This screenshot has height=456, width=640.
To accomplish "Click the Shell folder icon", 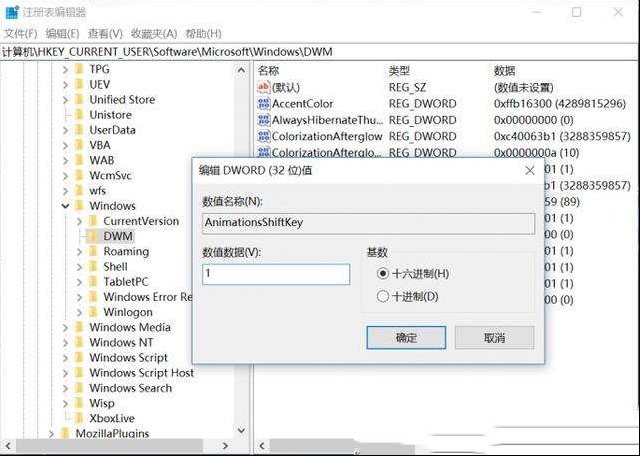I will pos(93,267).
